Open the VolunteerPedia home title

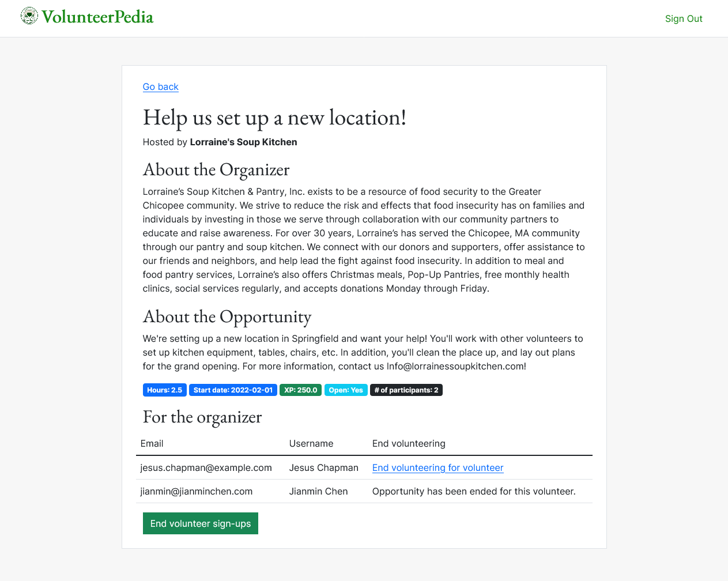[x=97, y=17]
